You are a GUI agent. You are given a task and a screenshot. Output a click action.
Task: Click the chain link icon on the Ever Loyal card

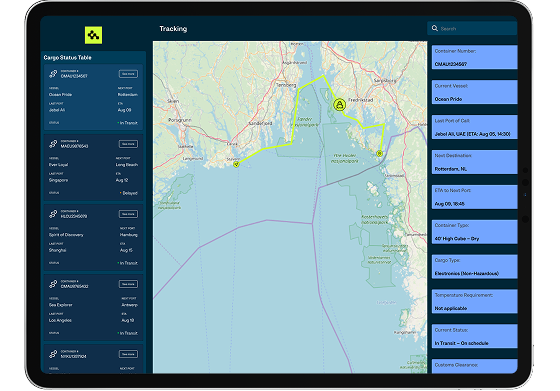(53, 144)
